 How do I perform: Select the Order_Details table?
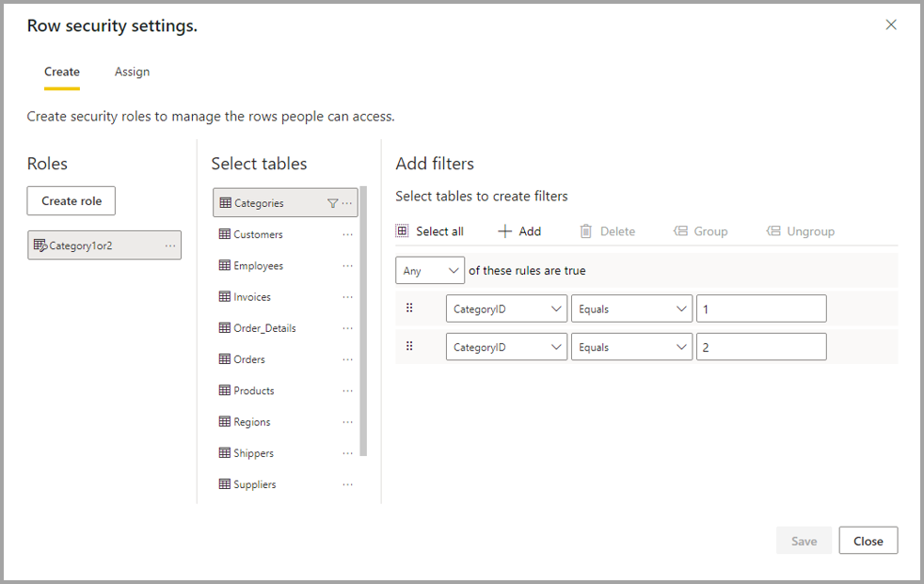tap(285, 328)
